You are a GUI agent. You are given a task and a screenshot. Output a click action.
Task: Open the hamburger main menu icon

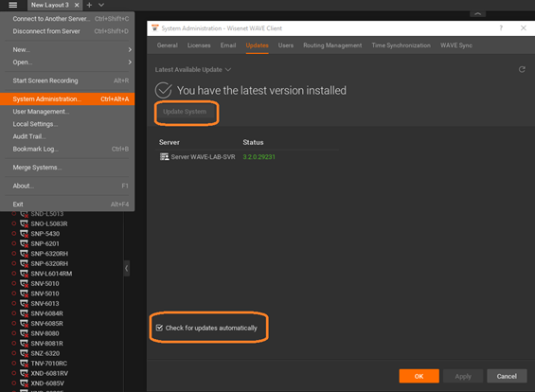(12, 5)
